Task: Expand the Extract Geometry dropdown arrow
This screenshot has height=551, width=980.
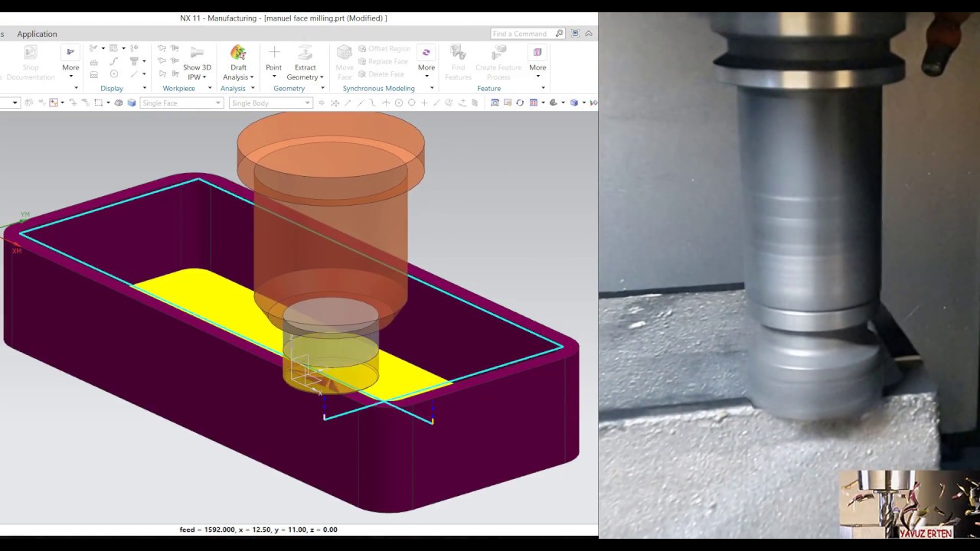Action: point(322,77)
